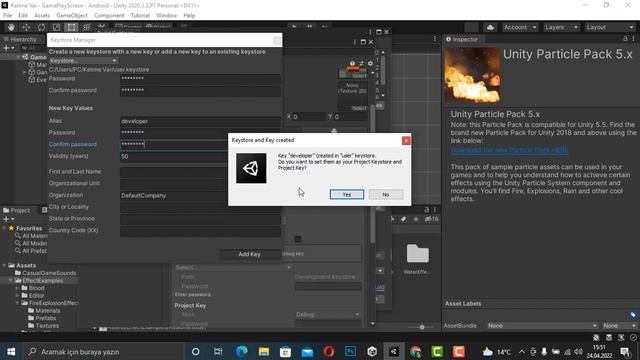
Task: Open the Debug alias dropdown under Project Key
Action: tap(328, 314)
